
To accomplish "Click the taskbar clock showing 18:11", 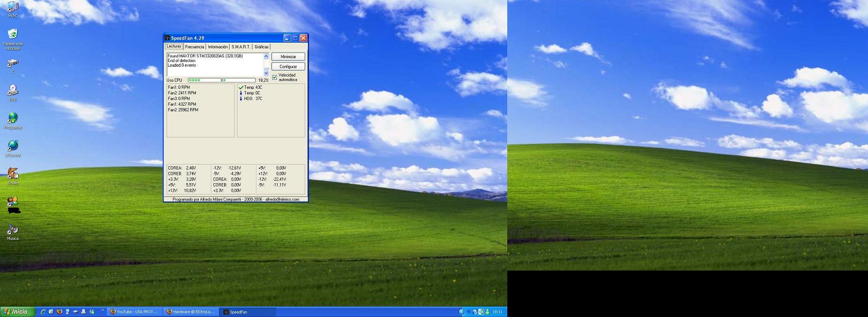I will pyautogui.click(x=497, y=312).
